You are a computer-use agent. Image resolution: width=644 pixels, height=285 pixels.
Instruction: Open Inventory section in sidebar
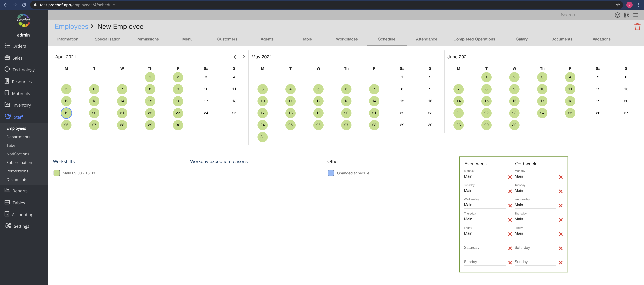pos(22,105)
